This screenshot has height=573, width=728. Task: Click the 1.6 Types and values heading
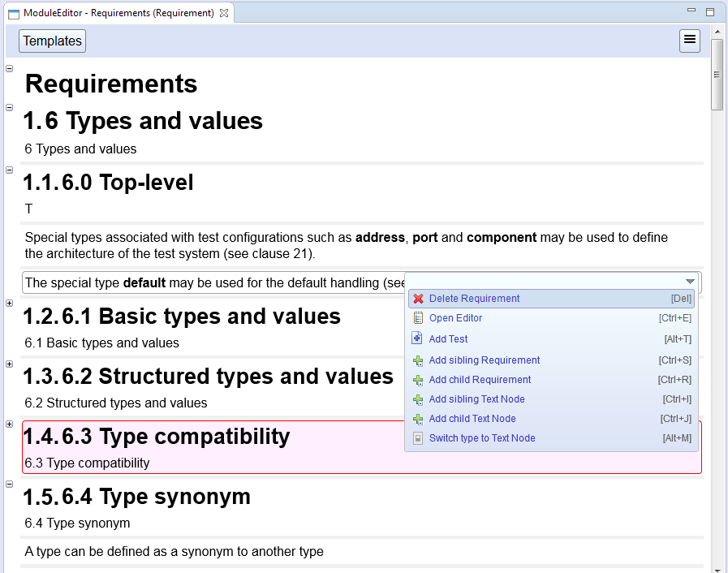(x=143, y=121)
